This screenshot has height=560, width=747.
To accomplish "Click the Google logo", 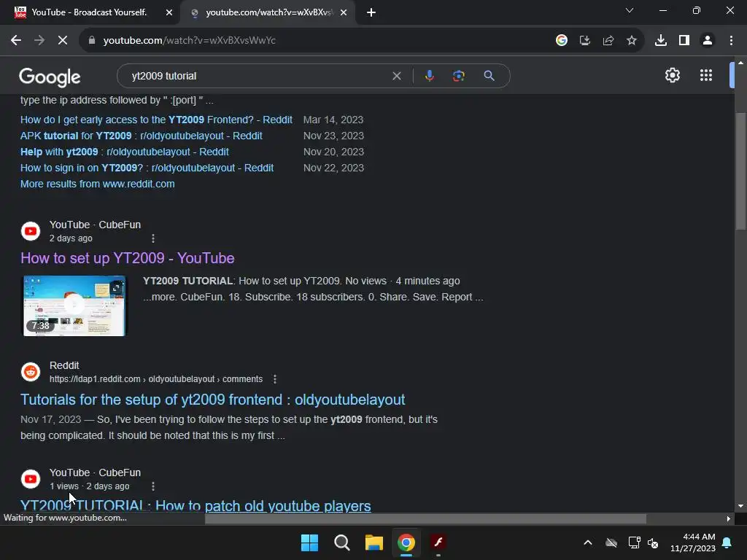I will [50, 77].
